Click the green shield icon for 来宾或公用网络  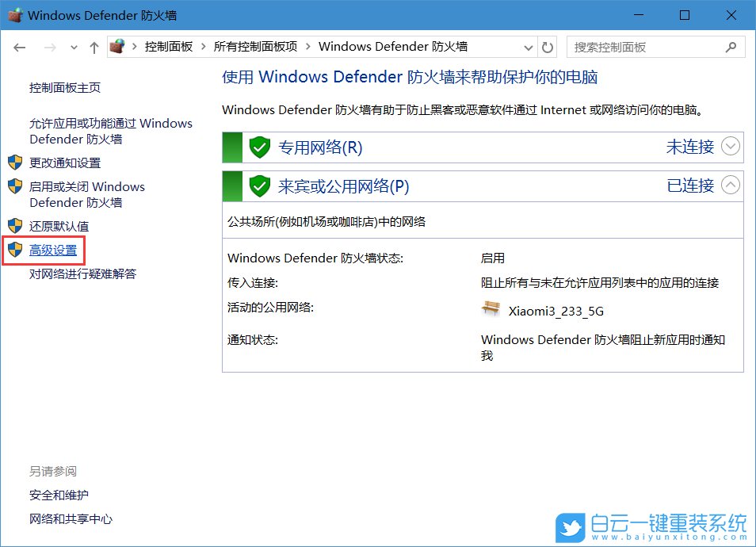260,186
